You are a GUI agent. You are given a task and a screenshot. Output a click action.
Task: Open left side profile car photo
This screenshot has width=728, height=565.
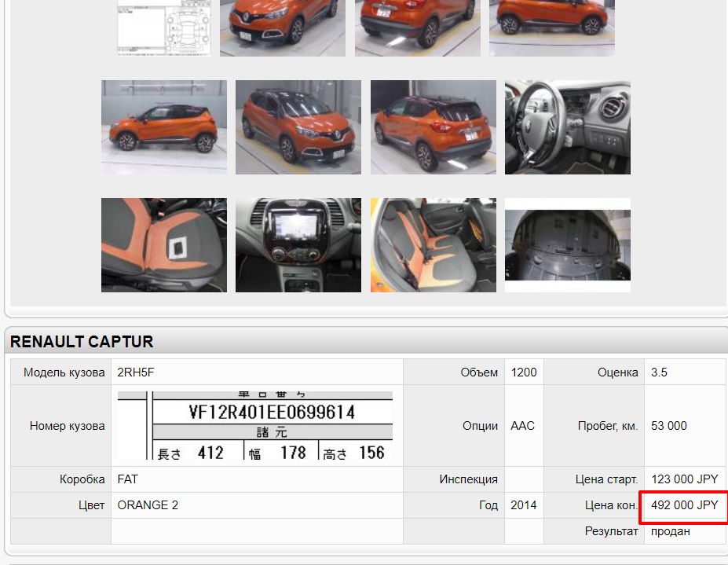click(x=164, y=127)
